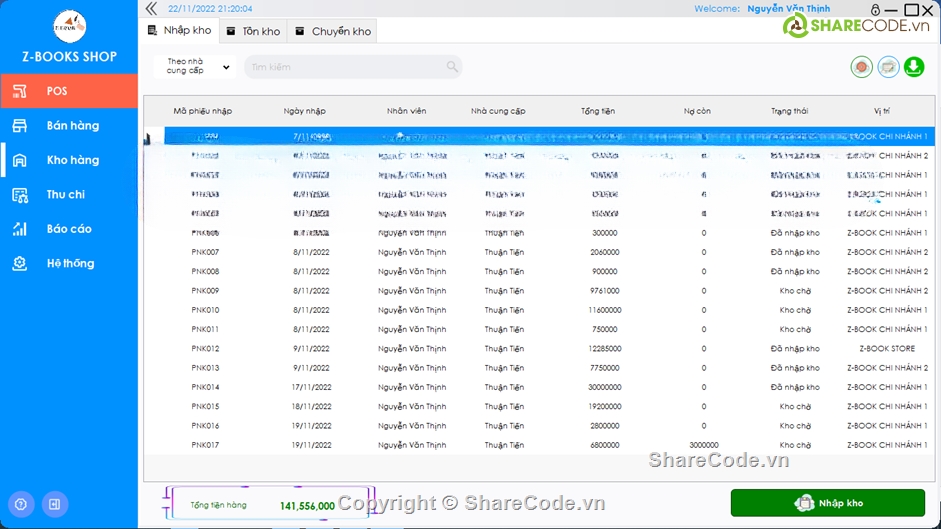Screen dimensions: 941x529
Task: Switch to the Tồn kho tab
Action: click(x=253, y=31)
